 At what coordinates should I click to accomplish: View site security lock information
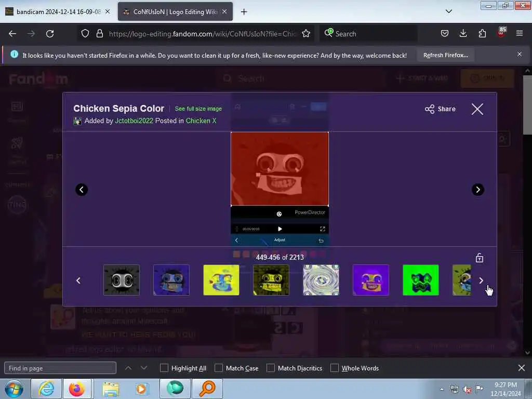tap(99, 34)
